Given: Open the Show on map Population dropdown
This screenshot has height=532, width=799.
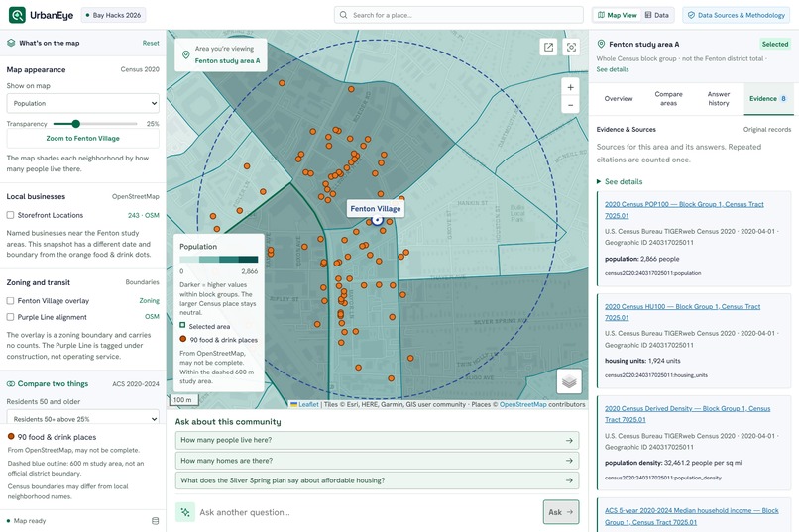Looking at the screenshot, I should point(82,103).
